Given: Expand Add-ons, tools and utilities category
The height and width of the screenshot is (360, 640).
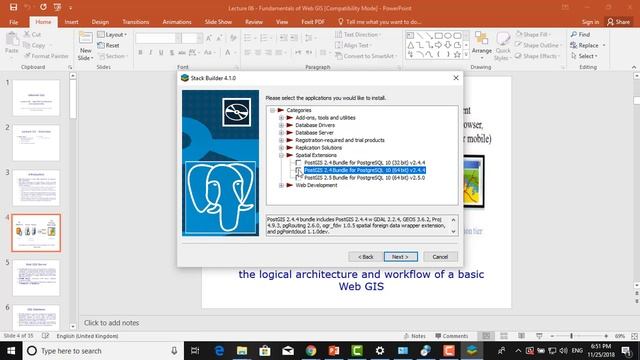Looking at the screenshot, I should (281, 118).
